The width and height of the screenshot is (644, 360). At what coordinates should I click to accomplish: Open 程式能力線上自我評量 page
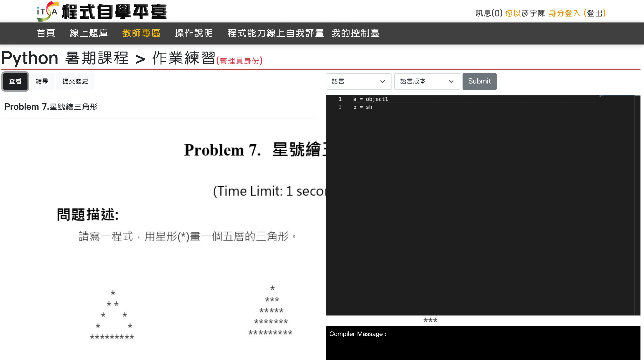[x=276, y=33]
